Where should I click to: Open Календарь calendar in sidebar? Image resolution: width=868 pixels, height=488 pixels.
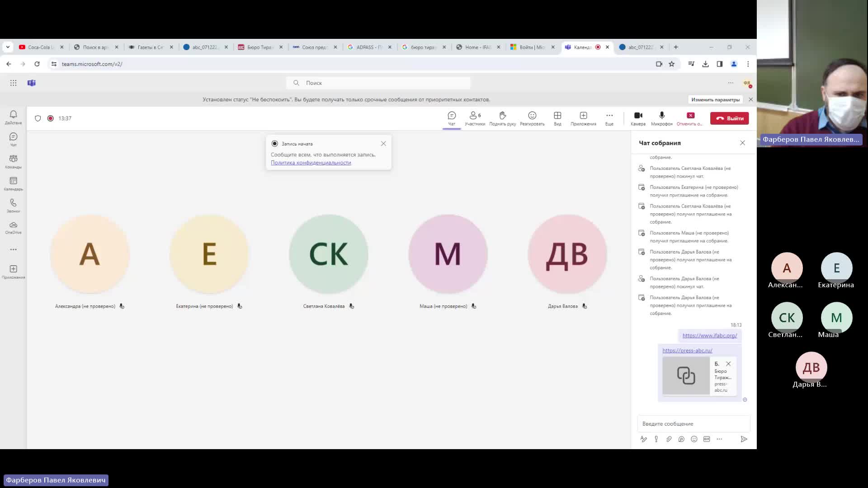pyautogui.click(x=13, y=184)
